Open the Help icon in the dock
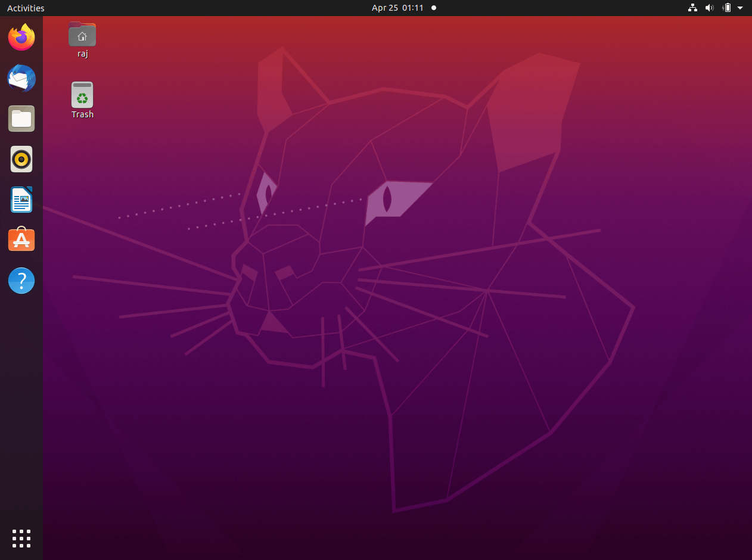 (21, 280)
